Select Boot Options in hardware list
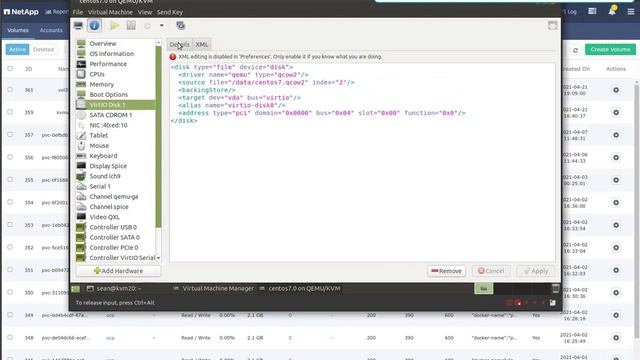Viewport: 640px width, 360px height. tap(115, 95)
